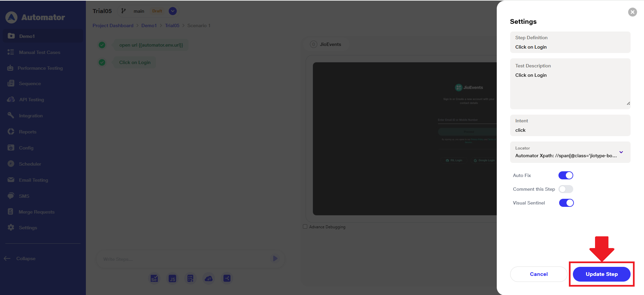Viewport: 644px width, 295px height.
Task: Click the branch flow icon in bottom toolbar
Action: pos(227,279)
